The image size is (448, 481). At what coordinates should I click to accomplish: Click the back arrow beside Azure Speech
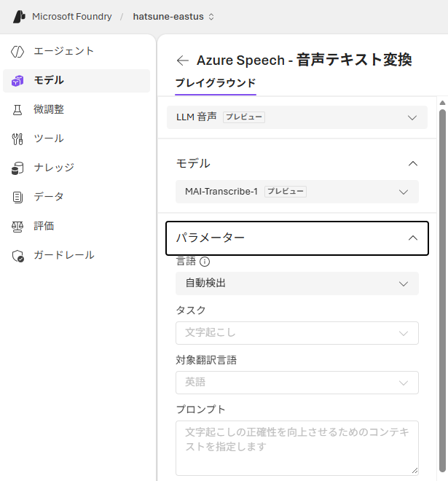pyautogui.click(x=183, y=60)
